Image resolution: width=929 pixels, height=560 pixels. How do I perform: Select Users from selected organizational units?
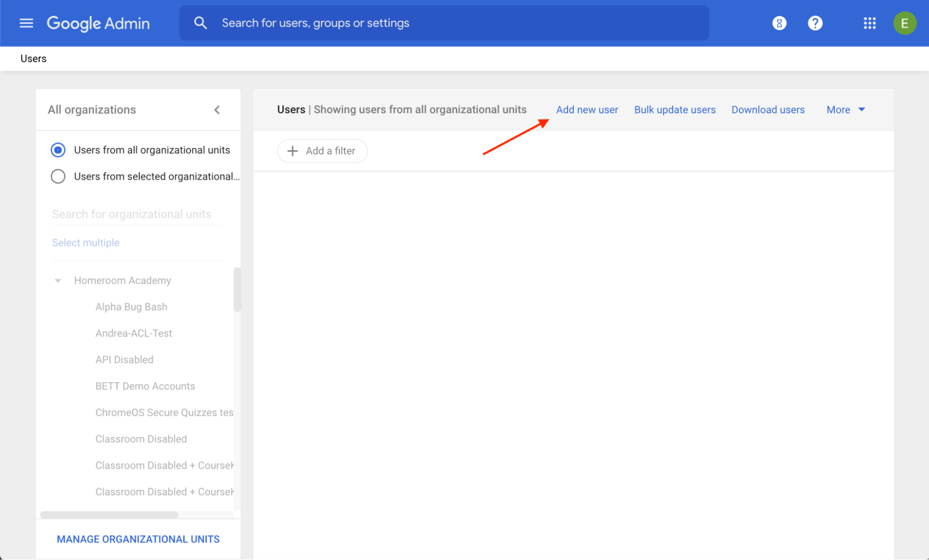(59, 176)
